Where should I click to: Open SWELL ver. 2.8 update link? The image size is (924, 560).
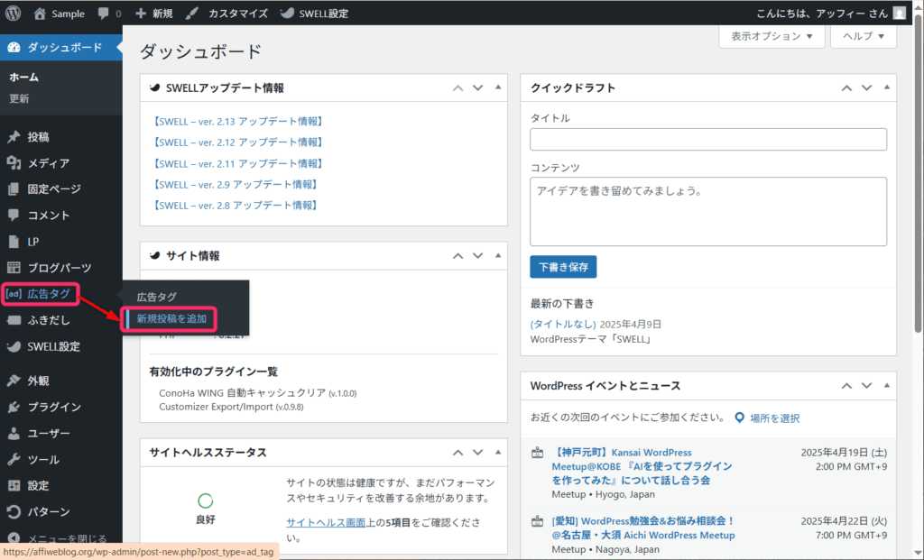(236, 205)
